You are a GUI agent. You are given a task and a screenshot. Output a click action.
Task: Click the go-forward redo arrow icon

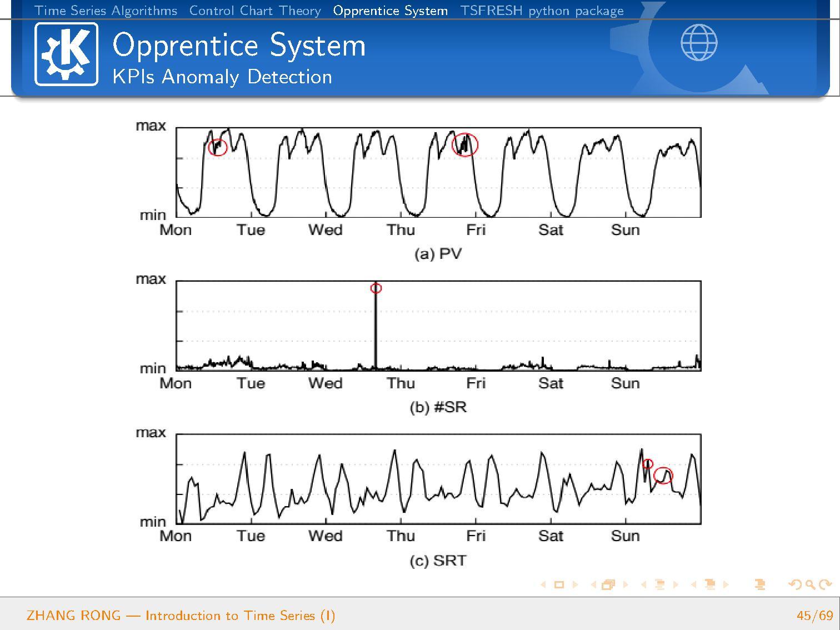pyautogui.click(x=826, y=584)
